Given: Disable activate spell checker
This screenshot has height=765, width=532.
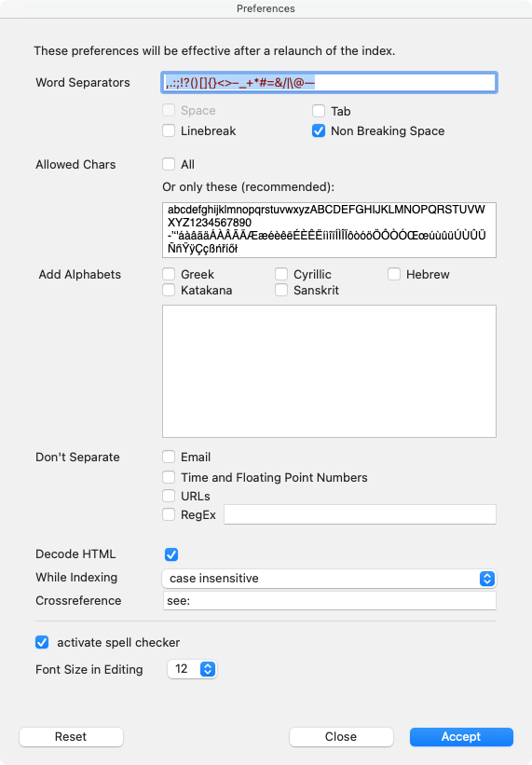Looking at the screenshot, I should 42,643.
